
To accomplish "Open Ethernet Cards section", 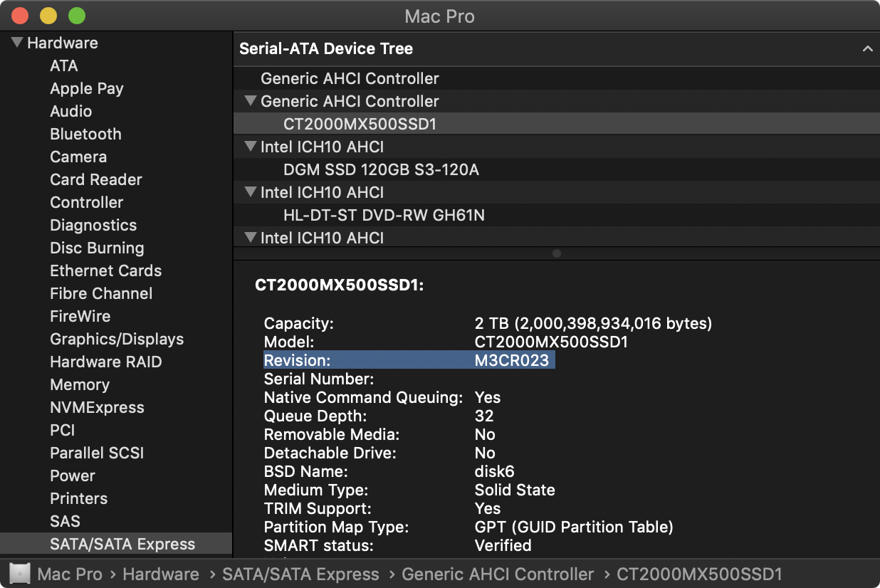I will [x=106, y=271].
